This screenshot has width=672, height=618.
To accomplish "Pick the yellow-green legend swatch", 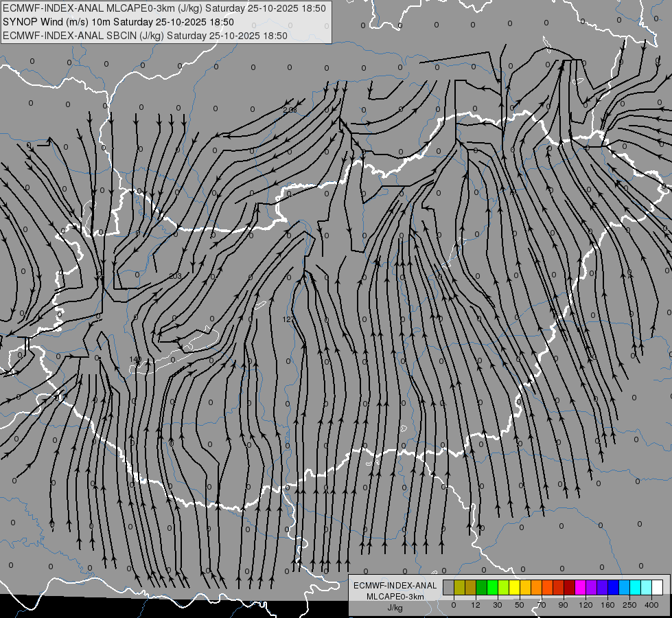I will tap(504, 587).
